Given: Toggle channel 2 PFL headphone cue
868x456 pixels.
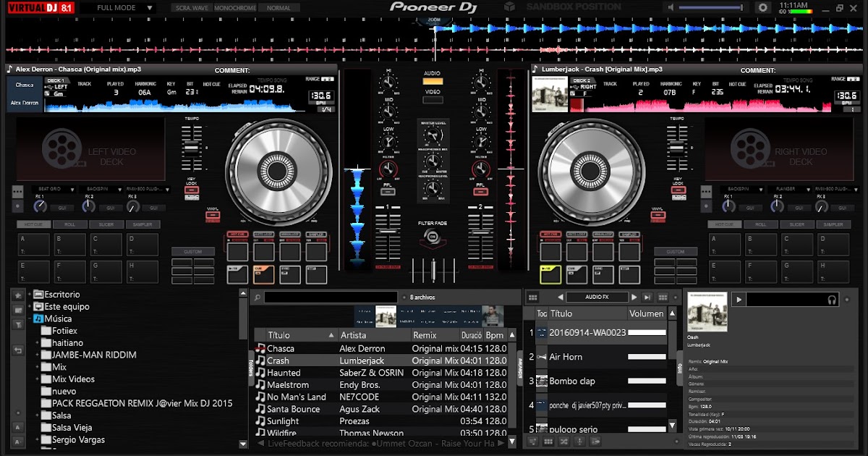Looking at the screenshot, I should pyautogui.click(x=480, y=191).
